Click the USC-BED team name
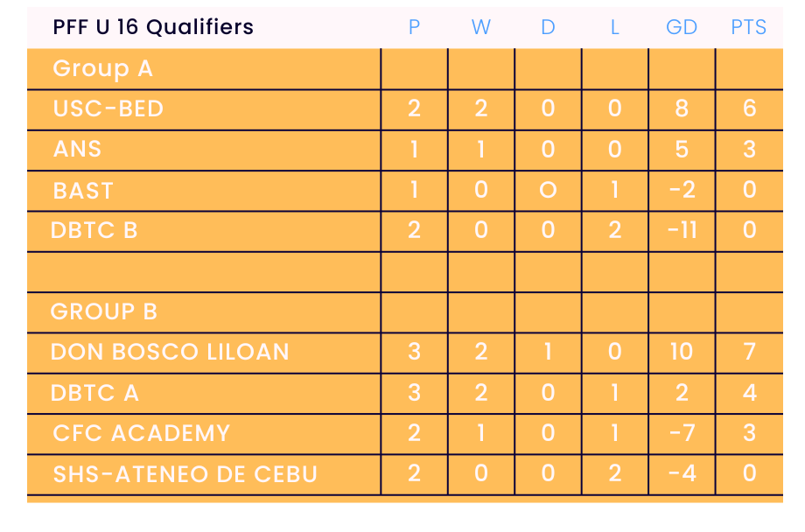 pyautogui.click(x=108, y=108)
